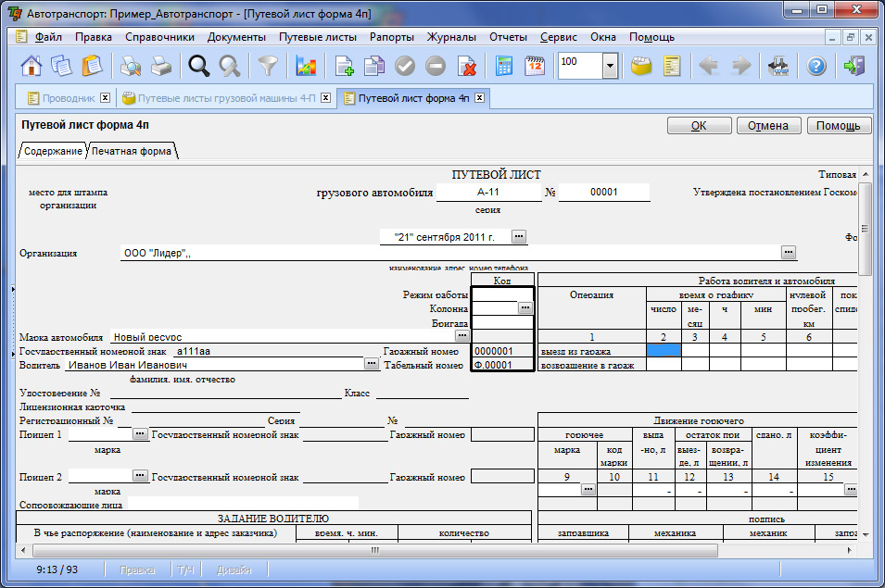The width and height of the screenshot is (885, 588).
Task: Open the Отчеты menu
Action: [508, 37]
